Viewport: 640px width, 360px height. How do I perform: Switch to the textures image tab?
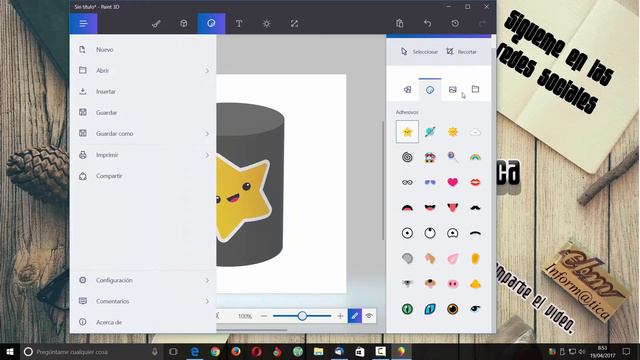click(453, 89)
